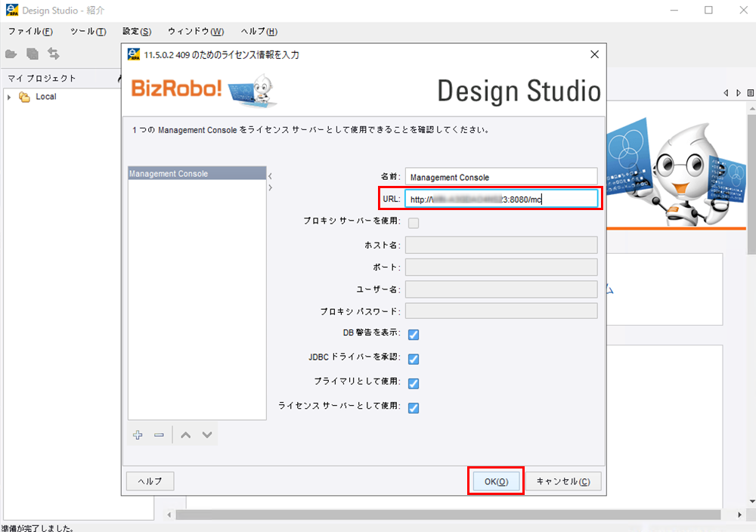The height and width of the screenshot is (532, 756).
Task: Click the disabled ホスト名 field
Action: pos(501,245)
